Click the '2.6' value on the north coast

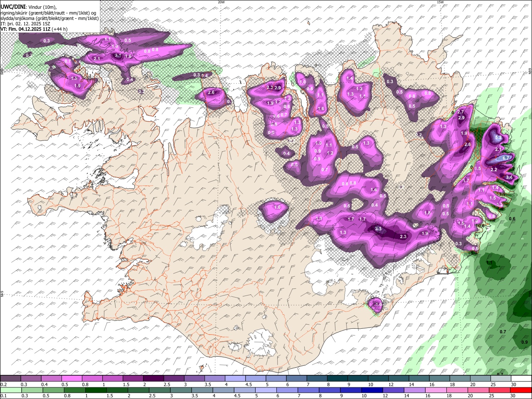(x=211, y=93)
